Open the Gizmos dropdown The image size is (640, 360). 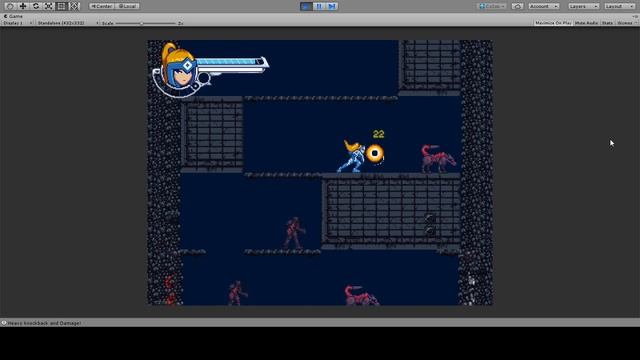pos(627,23)
